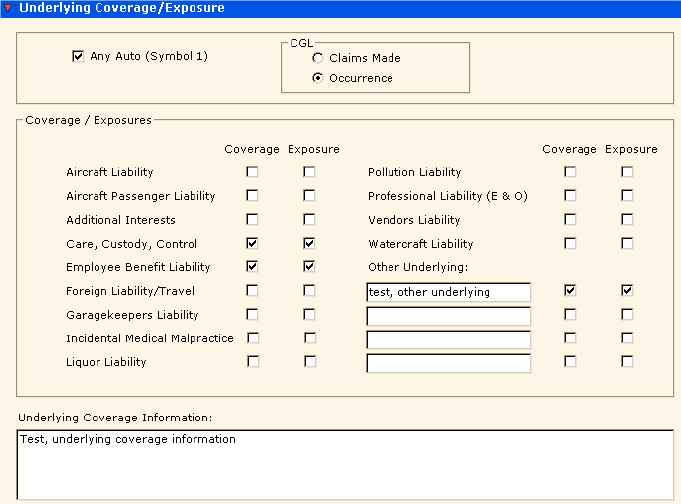Uncheck Care, Custody, Control Exposure checkbox
681x504 pixels.
[309, 243]
